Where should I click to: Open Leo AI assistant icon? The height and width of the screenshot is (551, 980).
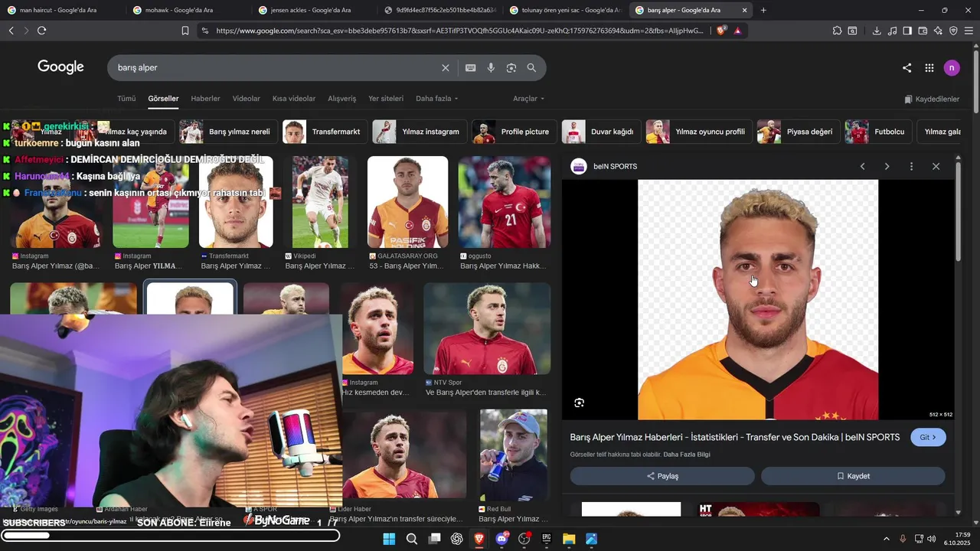[x=938, y=31]
